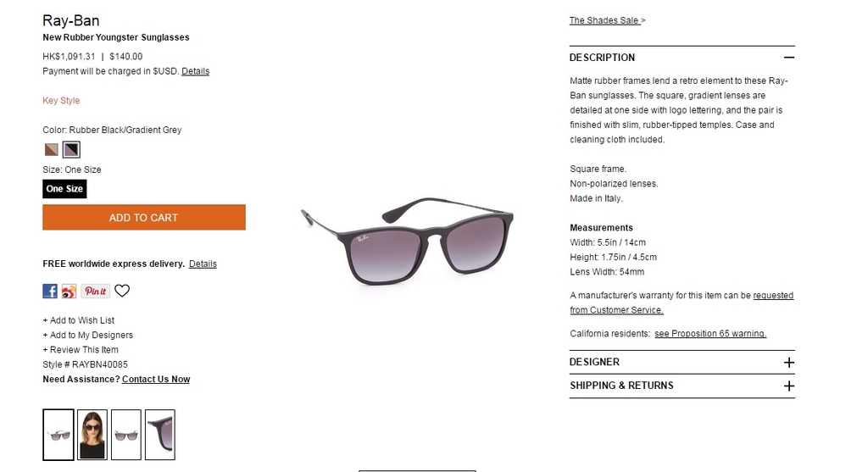Select the brown color swatch
Image resolution: width=868 pixels, height=472 pixels.
[x=52, y=149]
